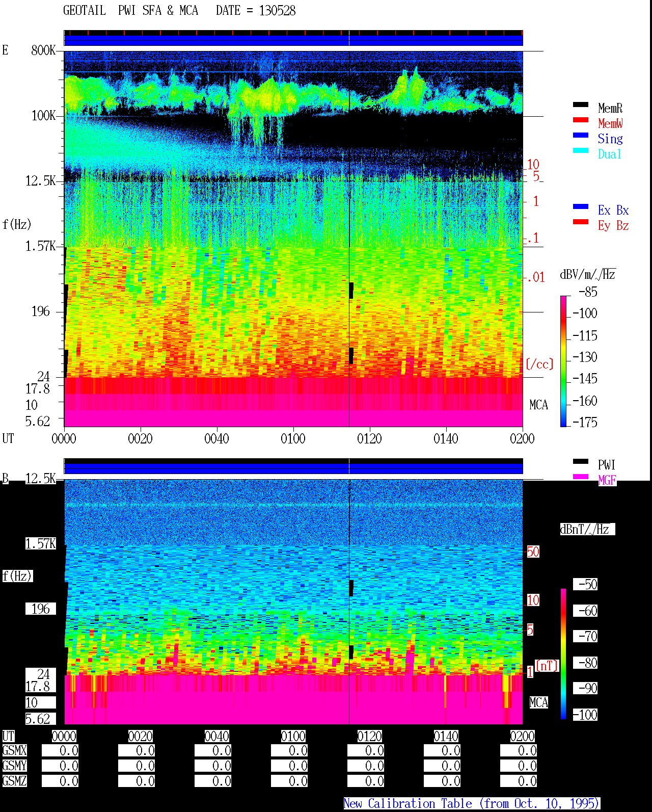Click the 800K frequency axis label
The image size is (652, 812).
[43, 50]
